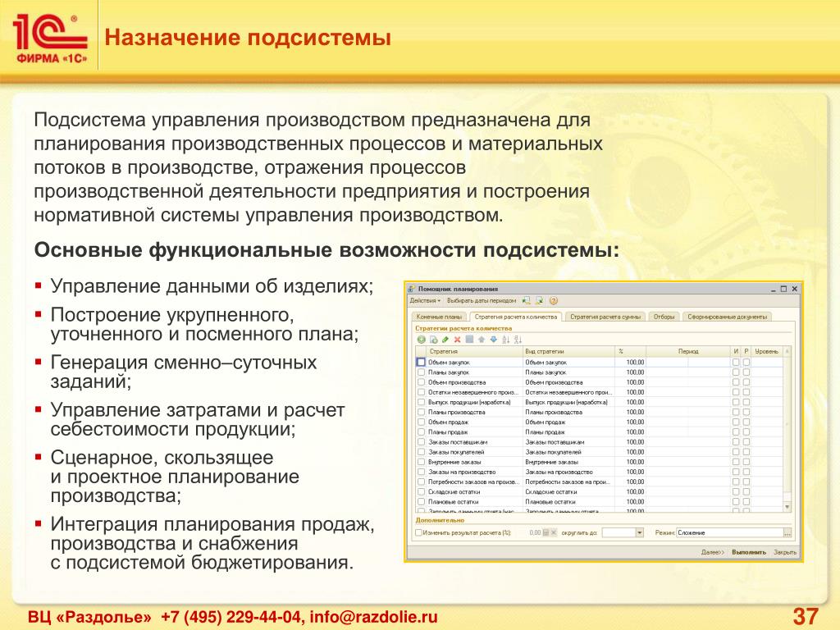Click the 100,00 value in Объем закупок row
This screenshot has width=840, height=630.
click(635, 362)
